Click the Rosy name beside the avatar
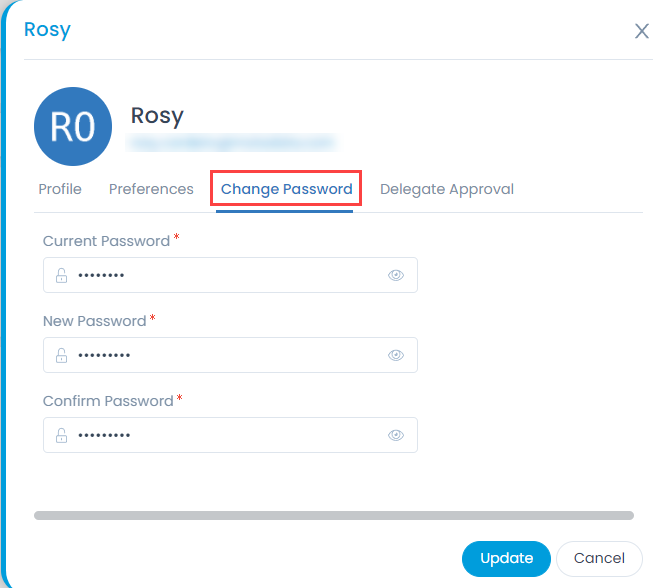 coord(157,116)
